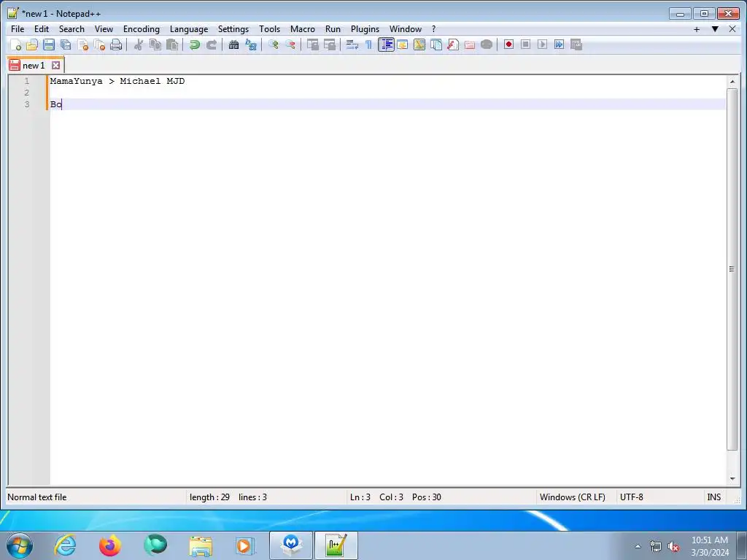The width and height of the screenshot is (747, 560).
Task: Open the Replace dialog toolbar icon
Action: (251, 44)
